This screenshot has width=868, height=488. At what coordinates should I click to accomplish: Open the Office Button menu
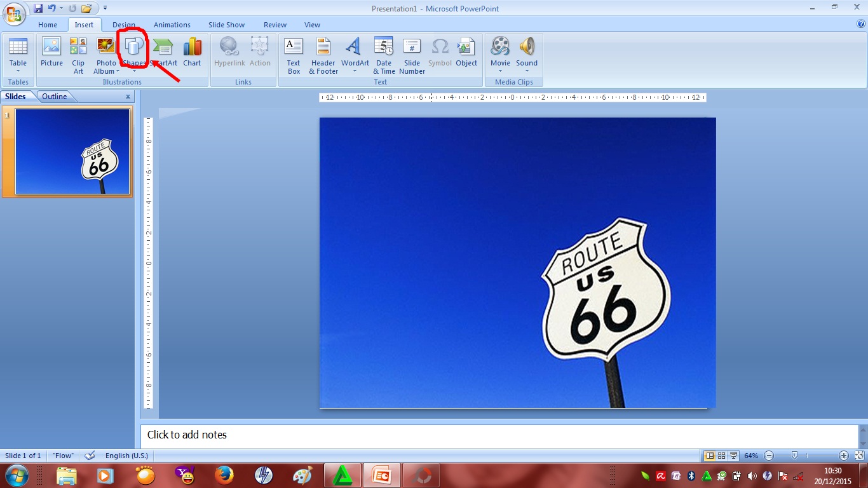(x=15, y=14)
